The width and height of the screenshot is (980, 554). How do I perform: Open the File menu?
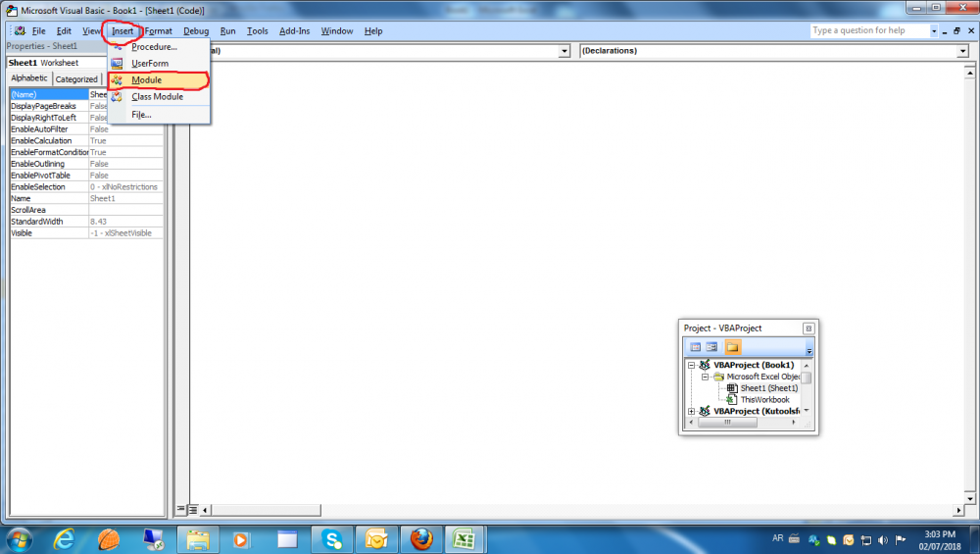(39, 30)
